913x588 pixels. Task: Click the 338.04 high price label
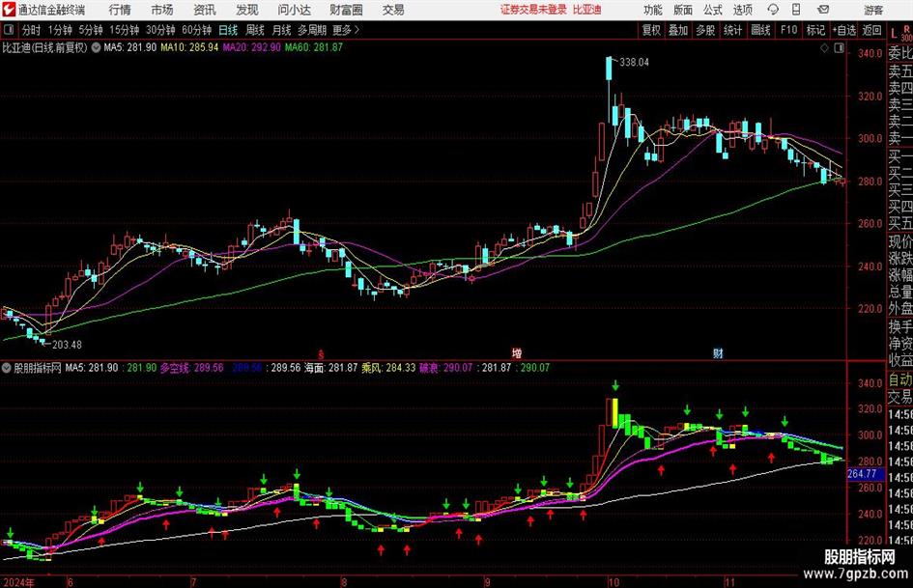point(634,63)
